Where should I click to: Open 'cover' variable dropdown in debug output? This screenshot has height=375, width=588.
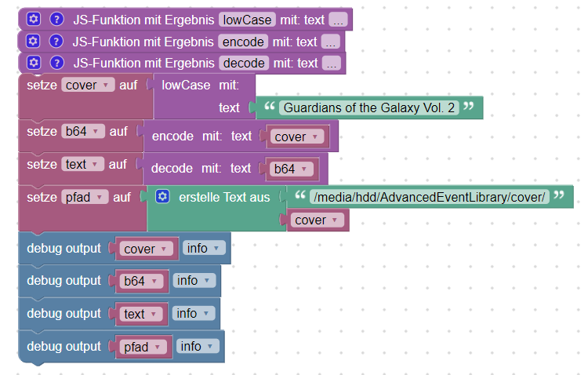click(x=147, y=249)
